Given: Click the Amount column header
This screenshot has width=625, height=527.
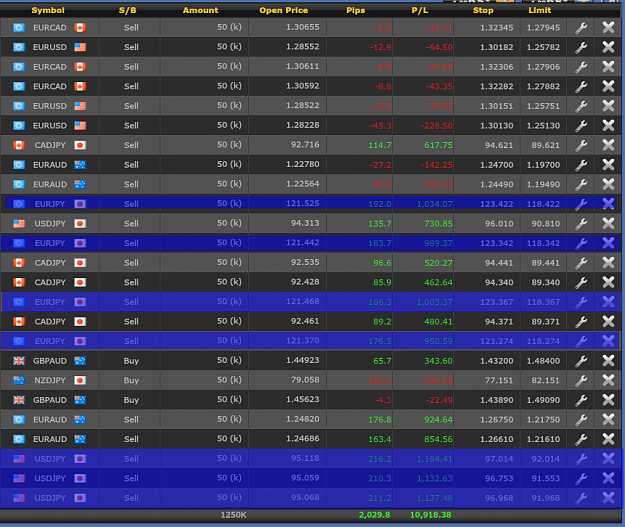Looking at the screenshot, I should pos(200,10).
